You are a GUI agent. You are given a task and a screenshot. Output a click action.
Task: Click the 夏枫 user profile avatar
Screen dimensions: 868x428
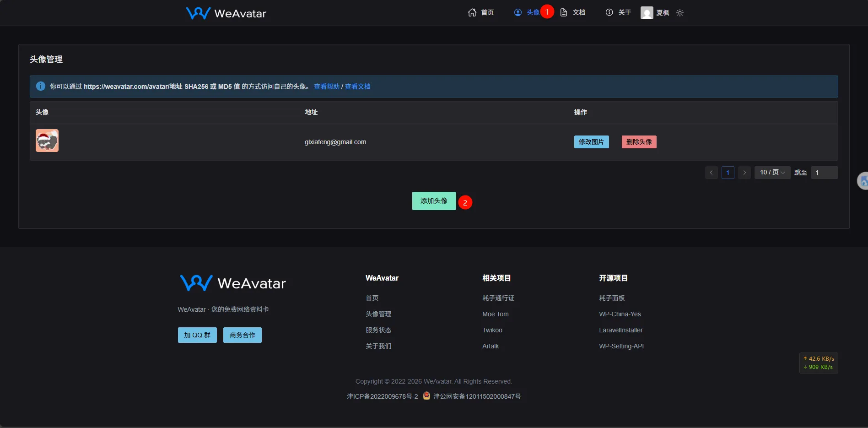647,13
